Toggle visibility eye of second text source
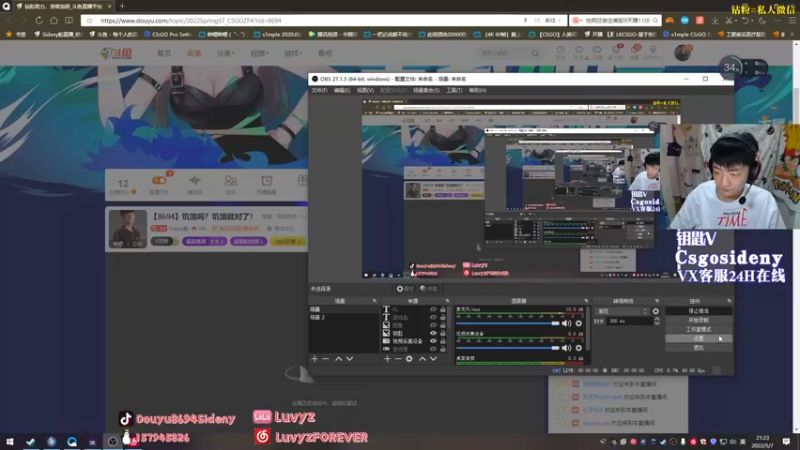 coord(433,317)
